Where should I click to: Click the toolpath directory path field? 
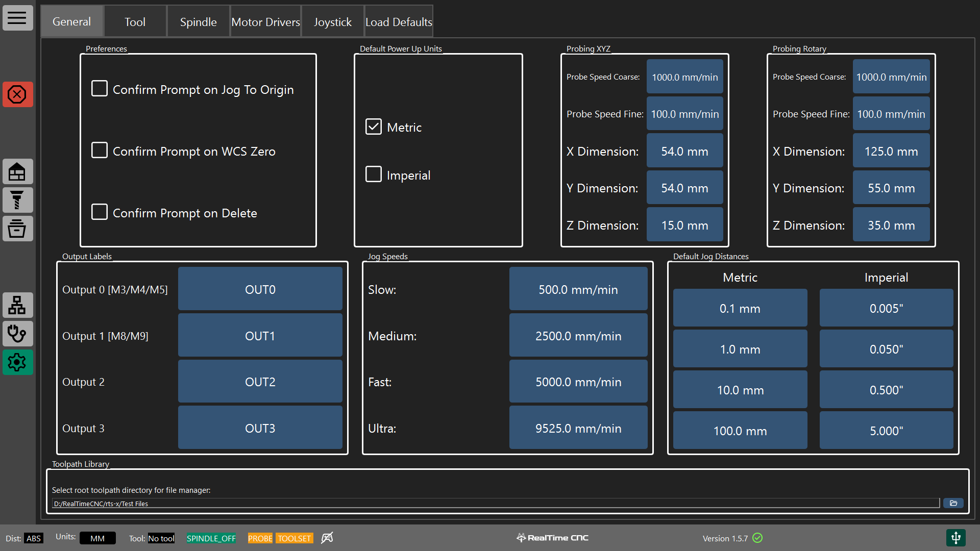pos(495,503)
